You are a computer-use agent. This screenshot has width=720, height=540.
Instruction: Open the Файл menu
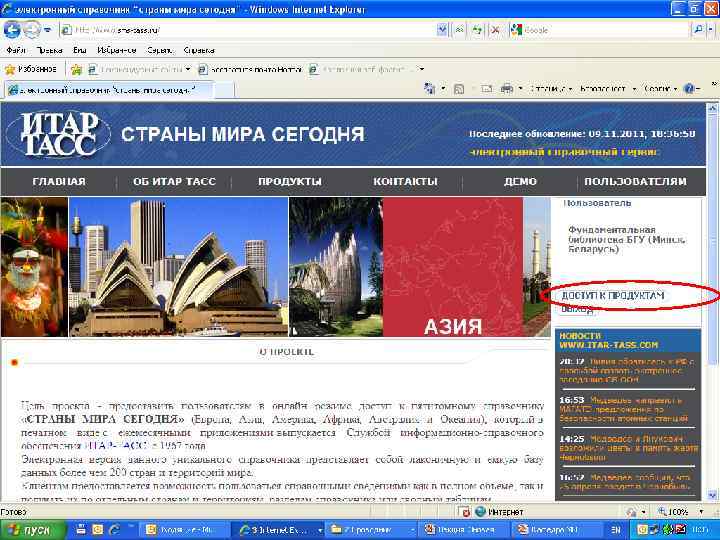tap(16, 51)
